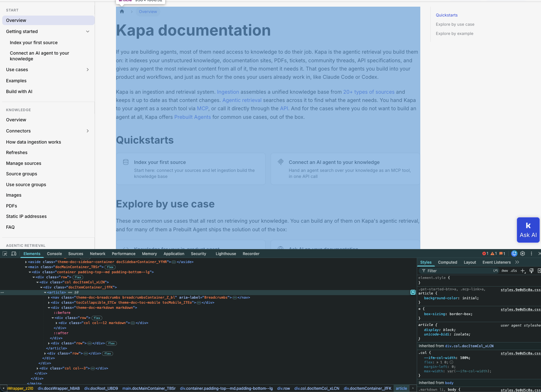Image resolution: width=541 pixels, height=392 pixels.
Task: Click the home icon in the breadcrumbs
Action: coord(122,11)
